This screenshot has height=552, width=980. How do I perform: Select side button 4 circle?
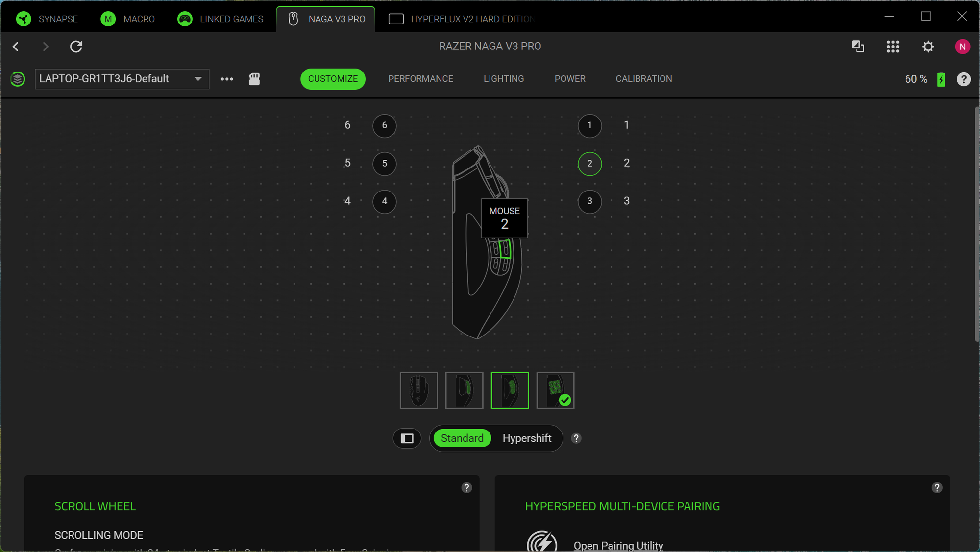[x=385, y=201]
